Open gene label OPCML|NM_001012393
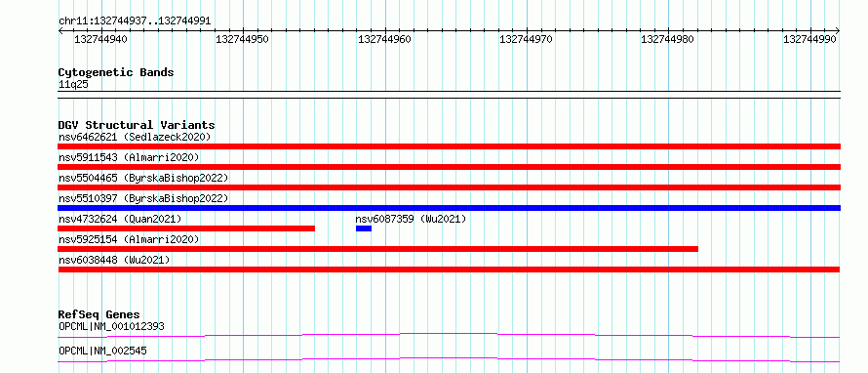This screenshot has width=868, height=373. pyautogui.click(x=111, y=326)
